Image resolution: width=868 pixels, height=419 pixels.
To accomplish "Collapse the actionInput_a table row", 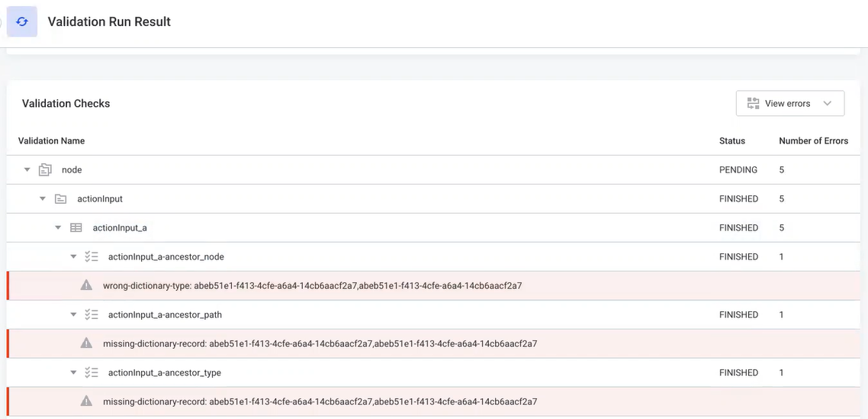I will pos(58,228).
